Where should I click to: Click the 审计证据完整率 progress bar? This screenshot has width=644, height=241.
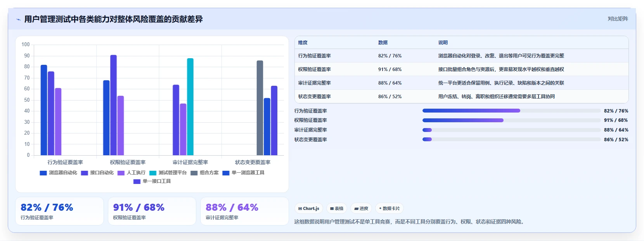pyautogui.click(x=511, y=130)
